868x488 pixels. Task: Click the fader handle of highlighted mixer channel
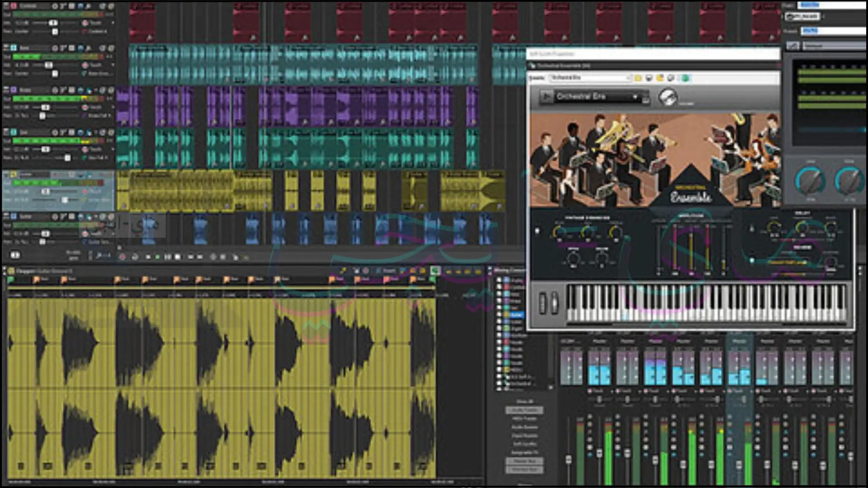[x=739, y=465]
